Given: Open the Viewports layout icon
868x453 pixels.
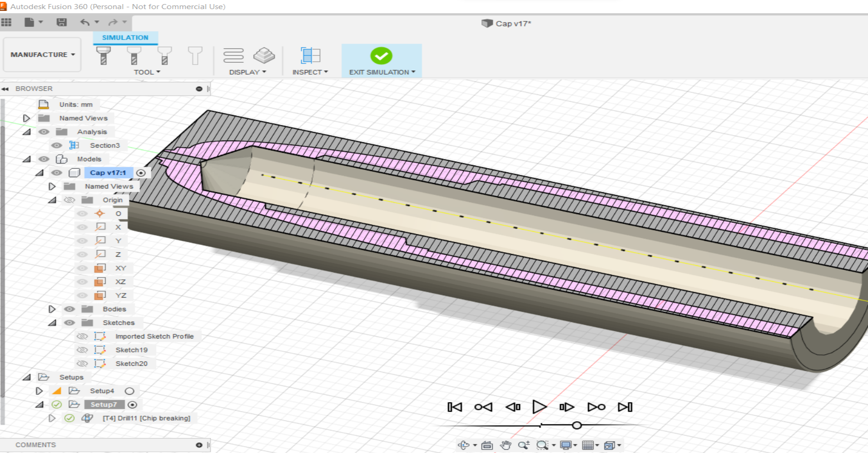Looking at the screenshot, I should click(x=610, y=445).
